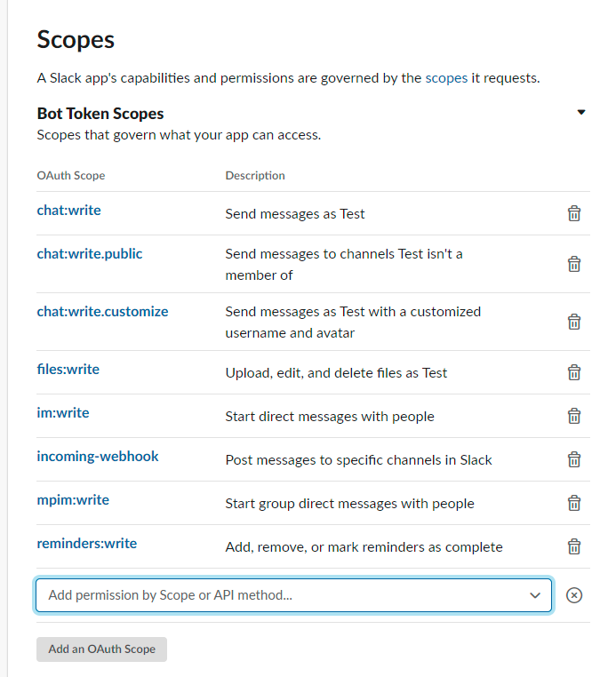The height and width of the screenshot is (677, 616).
Task: Select 'Post messages to specific channels in Slack'
Action: click(x=358, y=460)
